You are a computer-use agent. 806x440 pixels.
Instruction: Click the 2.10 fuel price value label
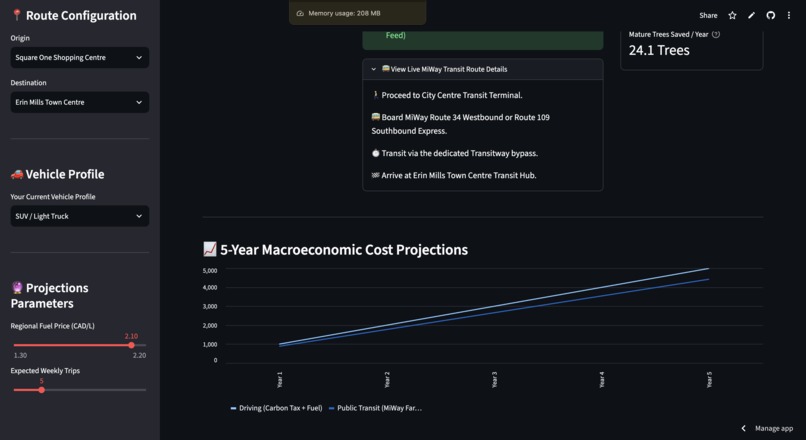(x=131, y=336)
